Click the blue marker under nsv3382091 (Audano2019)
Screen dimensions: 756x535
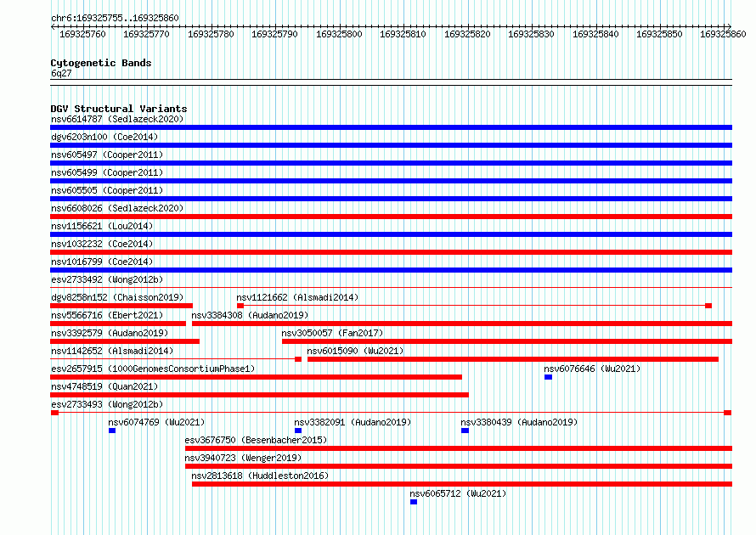tap(298, 431)
